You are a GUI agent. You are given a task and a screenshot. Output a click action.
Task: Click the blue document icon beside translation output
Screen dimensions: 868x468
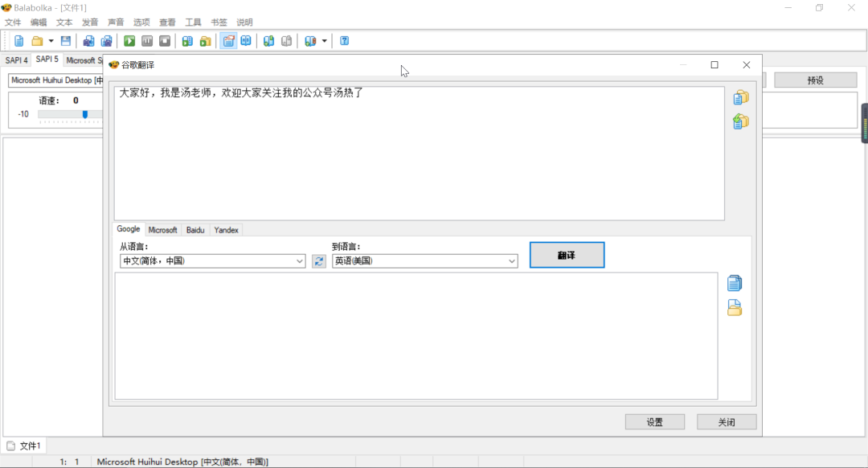pos(735,283)
